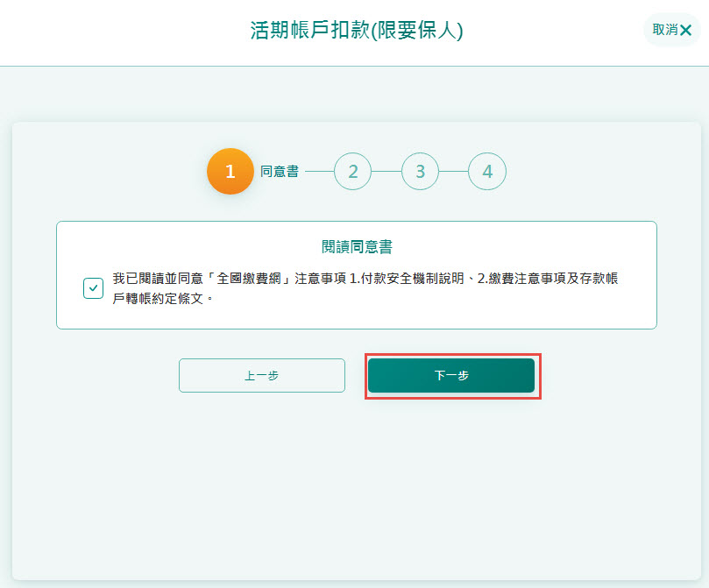Click the step 4 circle indicator

coord(487,171)
